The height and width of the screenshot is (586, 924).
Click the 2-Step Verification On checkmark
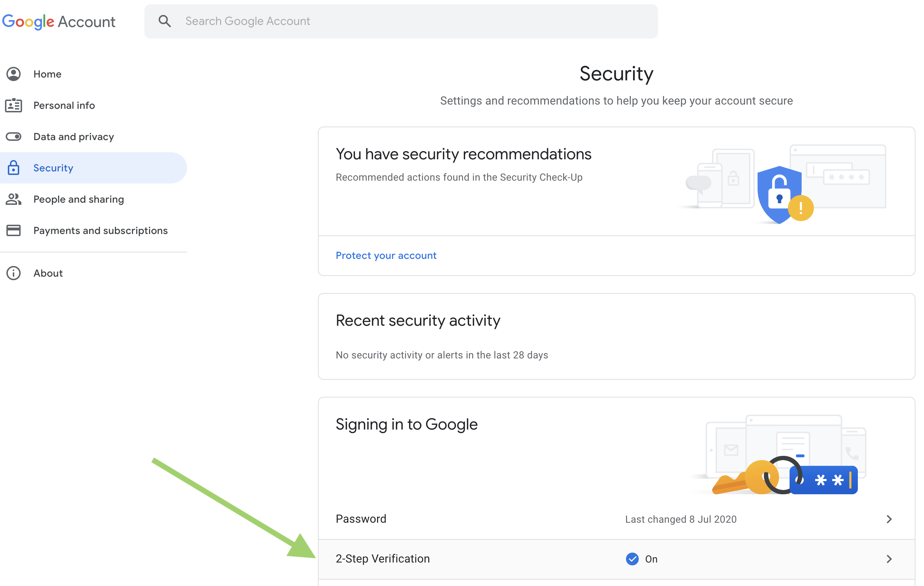tap(632, 559)
